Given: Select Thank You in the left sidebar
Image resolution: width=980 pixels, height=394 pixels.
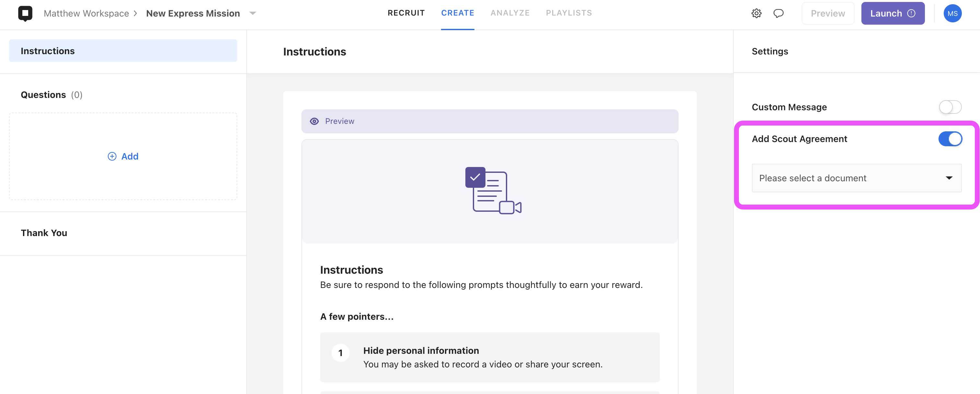Looking at the screenshot, I should [x=44, y=233].
